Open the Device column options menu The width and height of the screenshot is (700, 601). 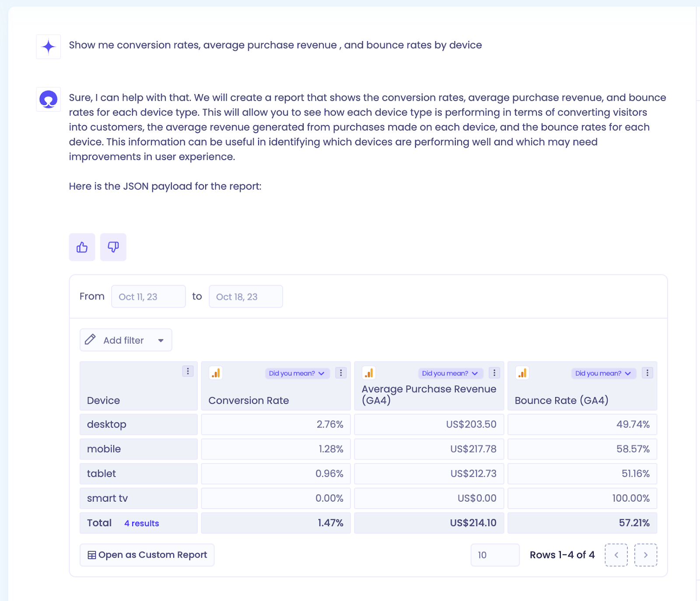click(188, 371)
